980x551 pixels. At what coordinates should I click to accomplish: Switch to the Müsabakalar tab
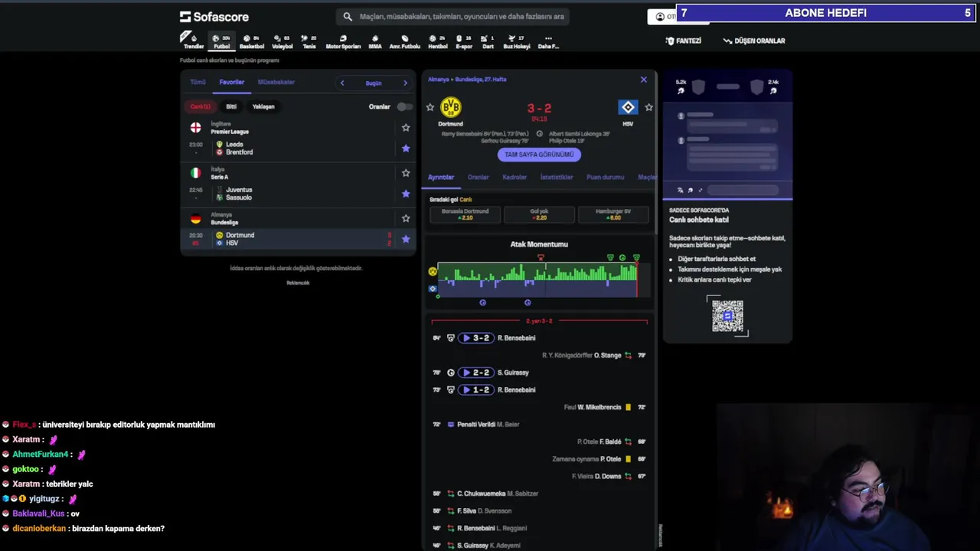point(276,82)
